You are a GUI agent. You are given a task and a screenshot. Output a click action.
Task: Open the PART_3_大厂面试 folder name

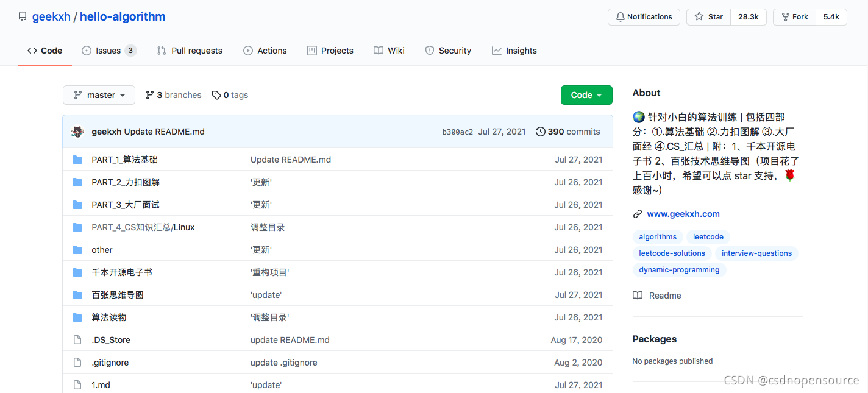126,205
